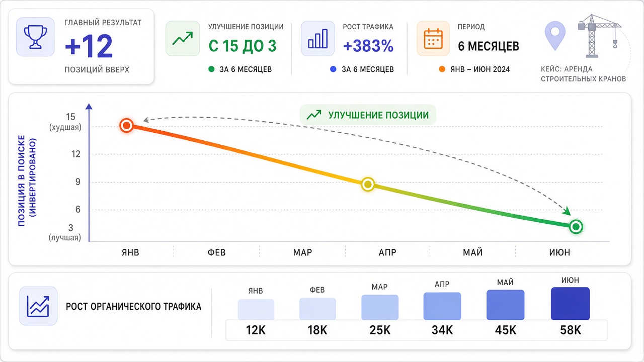Choose the darkest traffic bar above 58K

[570, 304]
